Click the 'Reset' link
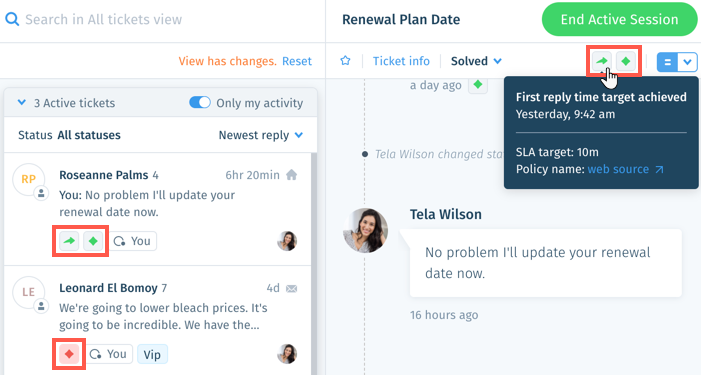The width and height of the screenshot is (701, 375). 297,61
